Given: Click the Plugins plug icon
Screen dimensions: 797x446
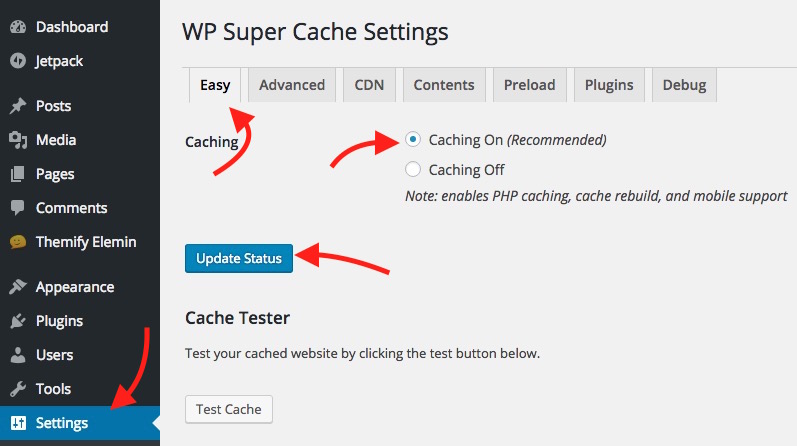Looking at the screenshot, I should [17, 321].
